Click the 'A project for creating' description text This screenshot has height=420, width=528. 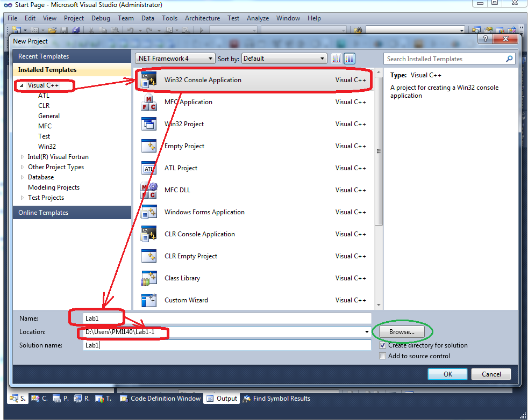(444, 91)
